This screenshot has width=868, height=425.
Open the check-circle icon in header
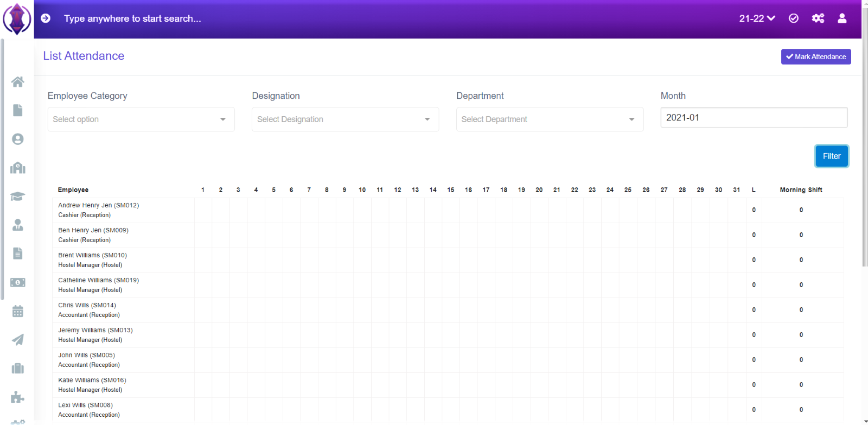(x=794, y=18)
